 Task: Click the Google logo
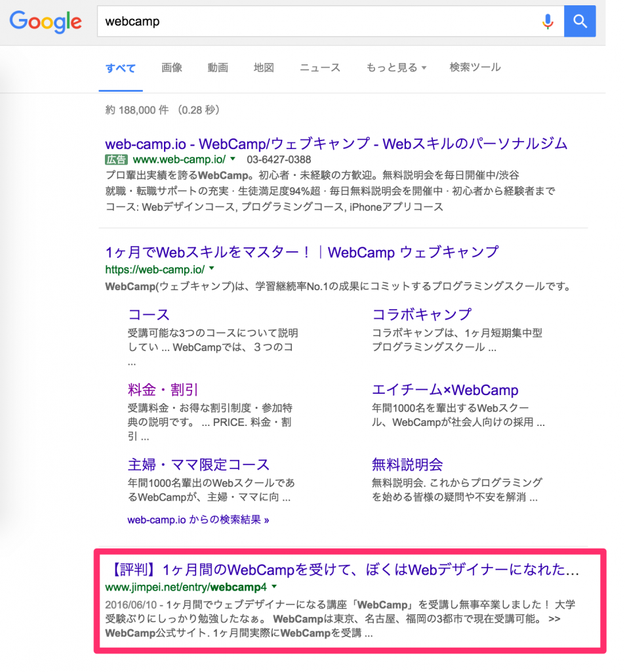click(45, 22)
